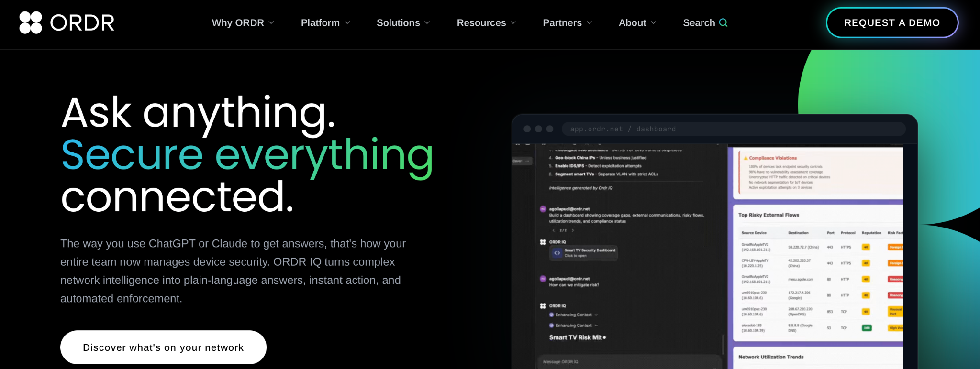The image size is (980, 369).
Task: Go to the next response via the right arrow by 2/2
Action: (573, 230)
